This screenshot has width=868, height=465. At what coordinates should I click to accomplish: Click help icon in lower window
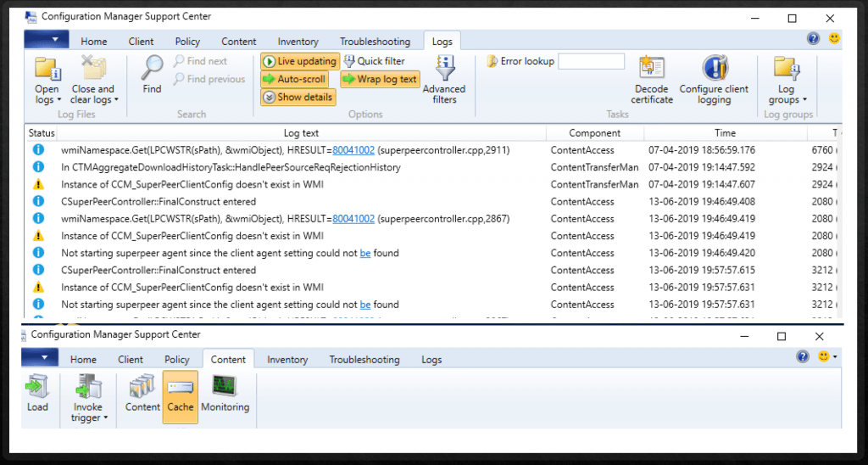(803, 356)
